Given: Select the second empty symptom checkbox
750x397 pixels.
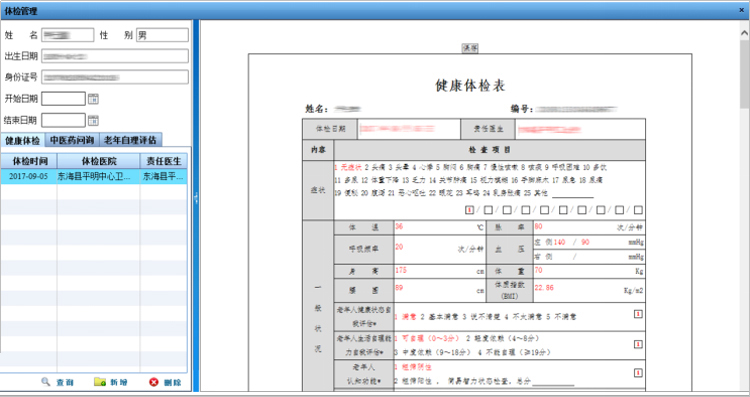Looking at the screenshot, I should [x=507, y=210].
